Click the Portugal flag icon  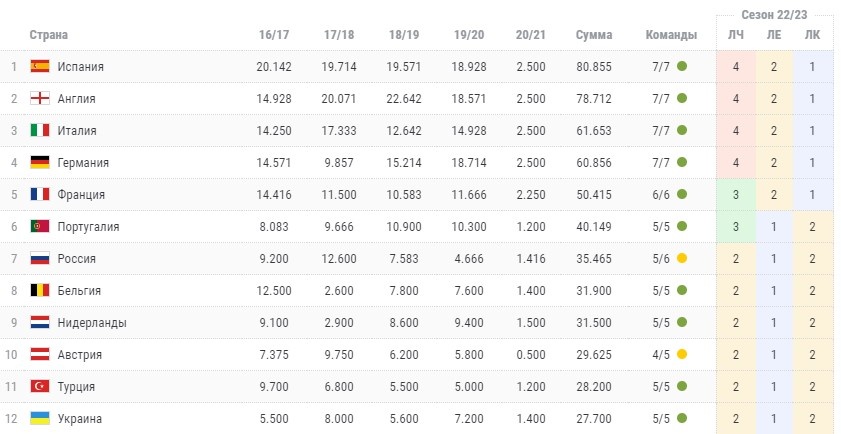pyautogui.click(x=40, y=226)
